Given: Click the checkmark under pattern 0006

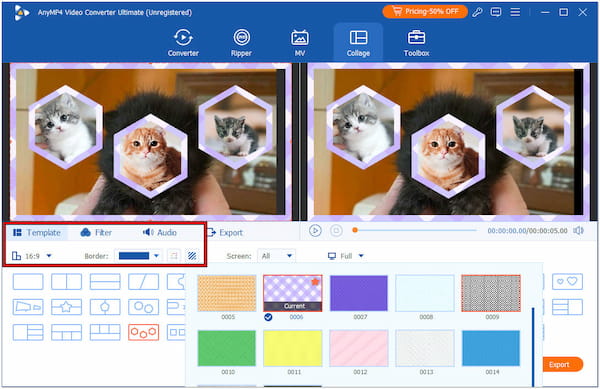Looking at the screenshot, I should click(x=268, y=317).
